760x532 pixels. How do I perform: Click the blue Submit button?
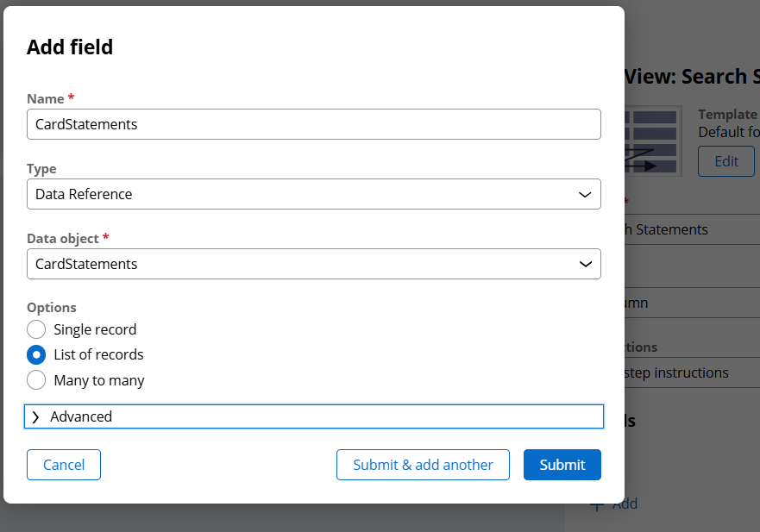(x=562, y=465)
